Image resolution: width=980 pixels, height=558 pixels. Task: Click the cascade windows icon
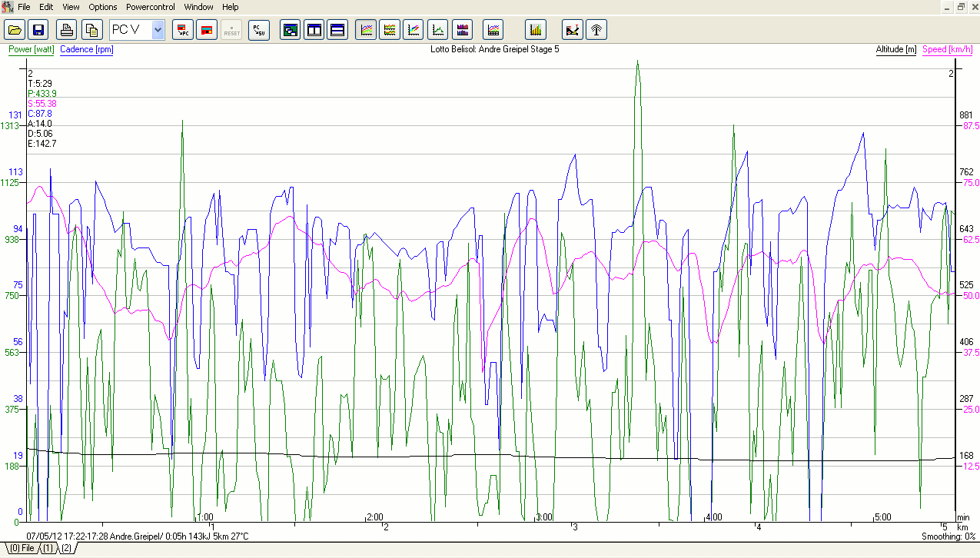pos(290,30)
